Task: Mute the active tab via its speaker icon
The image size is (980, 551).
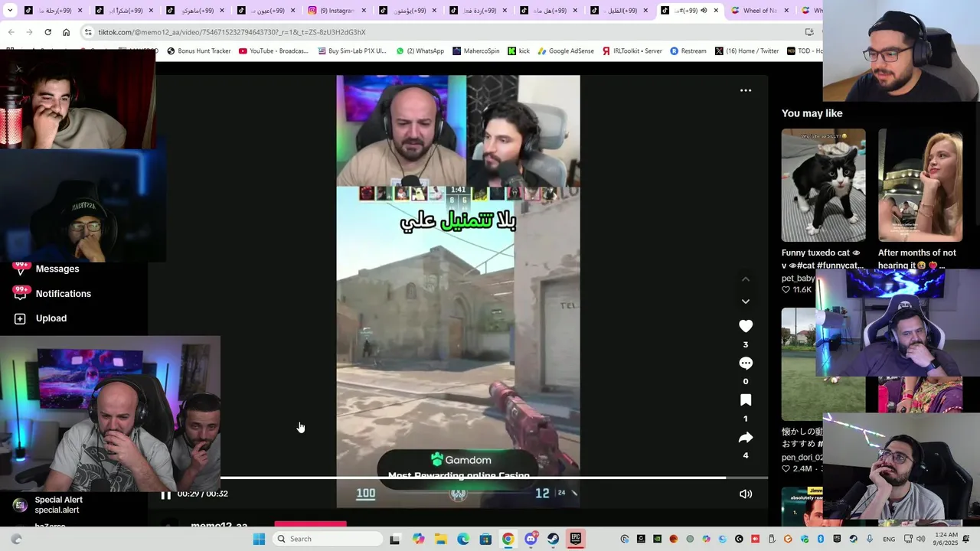Action: click(704, 11)
